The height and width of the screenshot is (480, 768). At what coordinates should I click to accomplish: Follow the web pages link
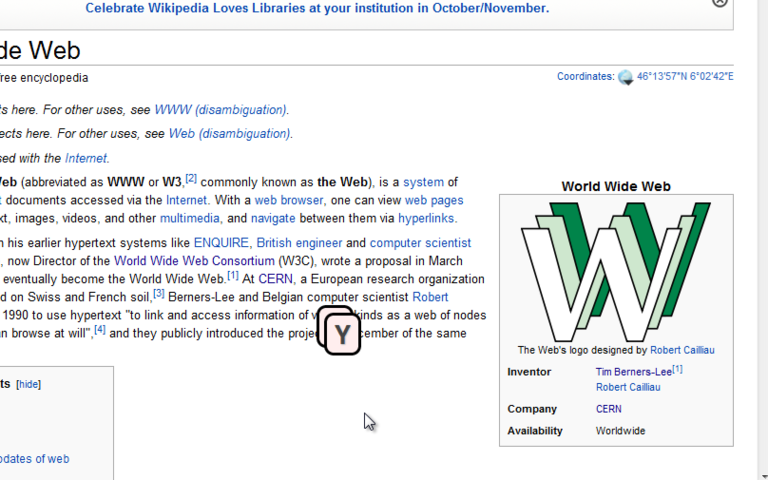(434, 201)
